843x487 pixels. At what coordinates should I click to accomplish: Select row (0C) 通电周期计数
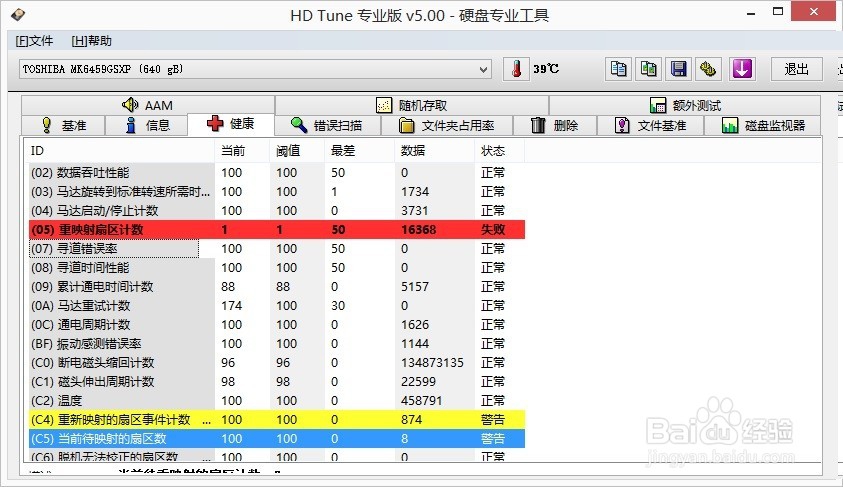(x=277, y=325)
